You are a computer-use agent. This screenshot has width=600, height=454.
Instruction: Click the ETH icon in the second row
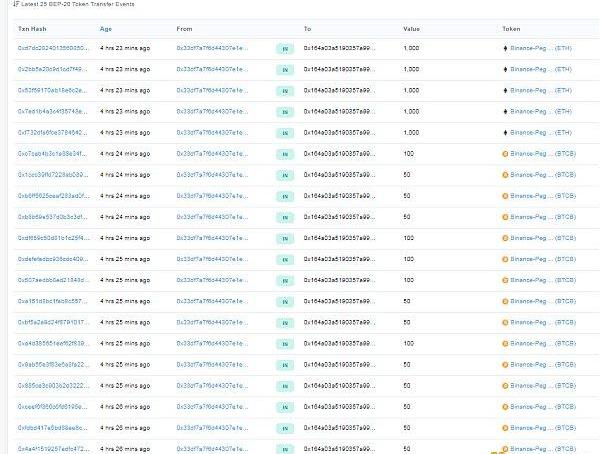pyautogui.click(x=504, y=69)
